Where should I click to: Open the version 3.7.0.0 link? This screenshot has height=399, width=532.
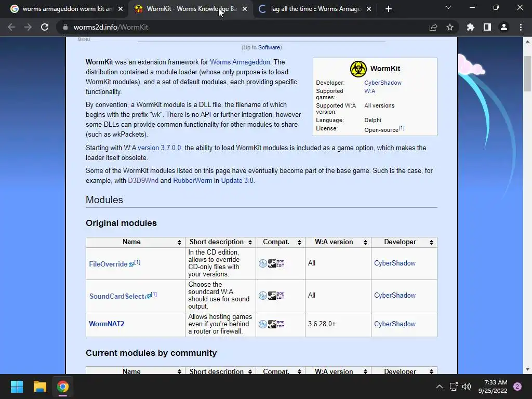click(159, 148)
